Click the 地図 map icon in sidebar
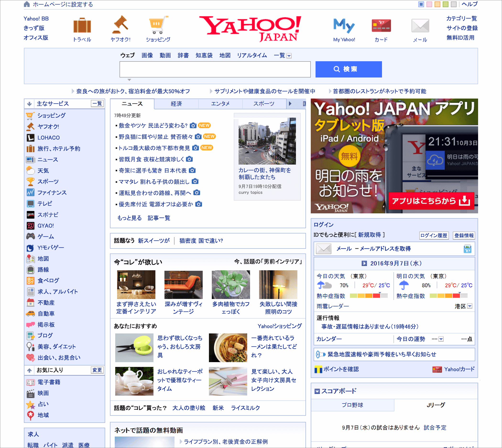The height and width of the screenshot is (448, 502). (x=30, y=259)
